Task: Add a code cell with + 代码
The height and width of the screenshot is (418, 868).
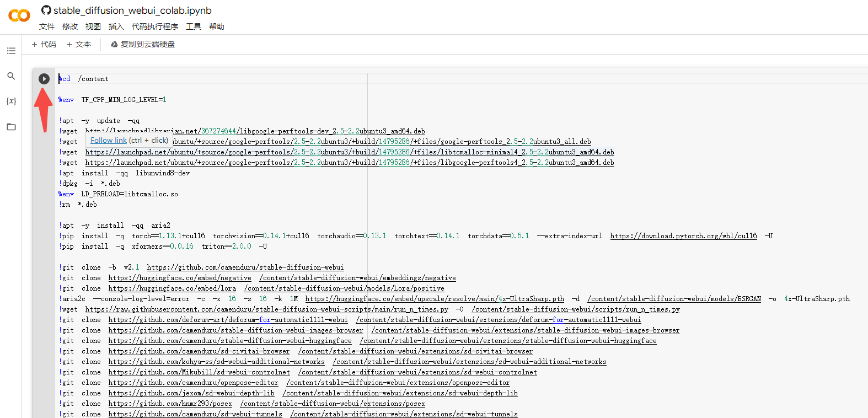Action: point(44,44)
